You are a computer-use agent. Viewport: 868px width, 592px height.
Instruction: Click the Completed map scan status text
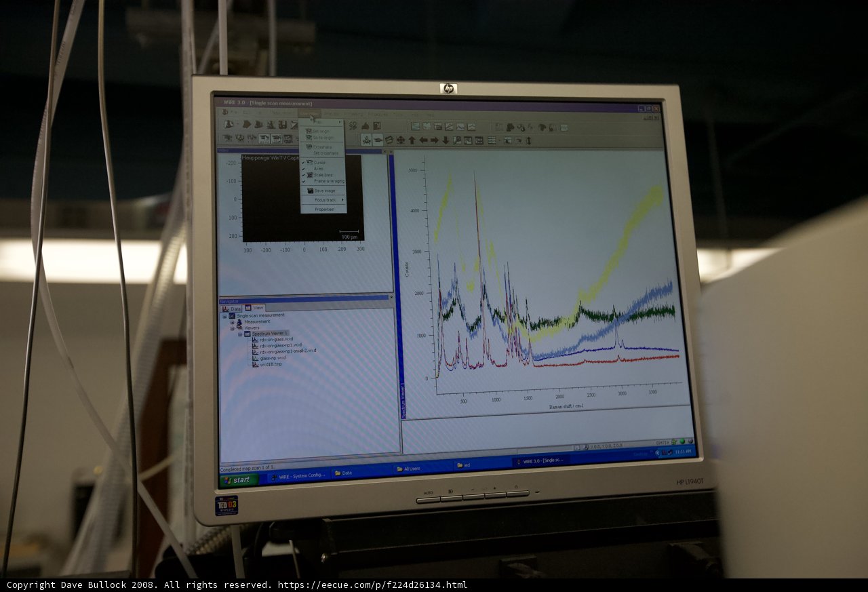point(247,468)
